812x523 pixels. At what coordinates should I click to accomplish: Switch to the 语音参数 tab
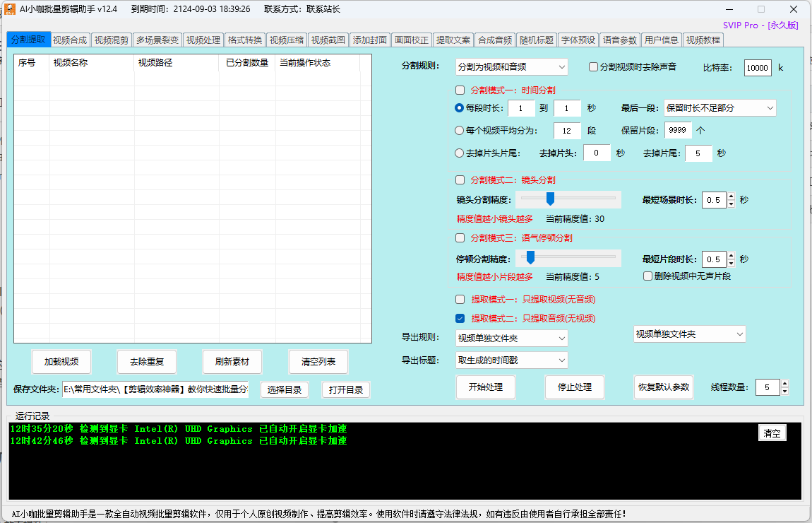620,40
